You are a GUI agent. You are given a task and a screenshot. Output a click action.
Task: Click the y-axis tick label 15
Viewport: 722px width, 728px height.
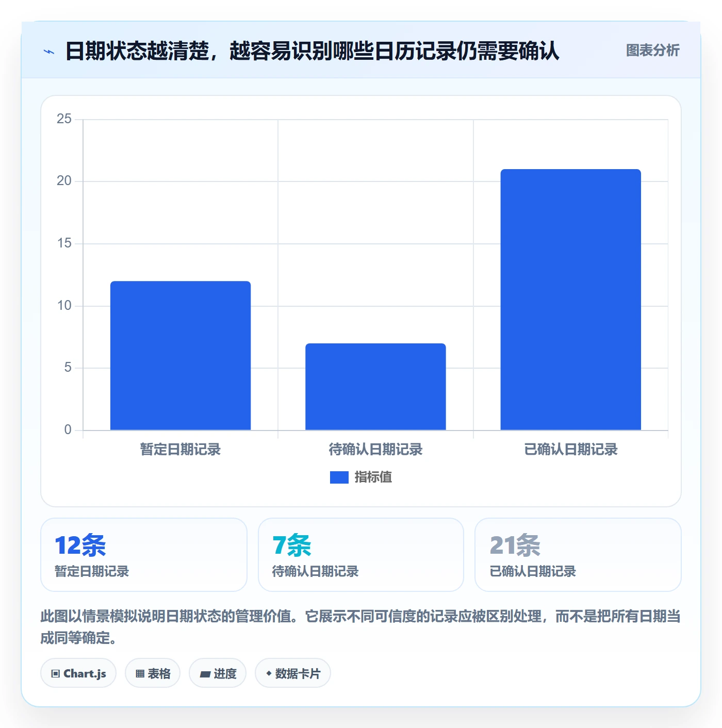pyautogui.click(x=64, y=243)
